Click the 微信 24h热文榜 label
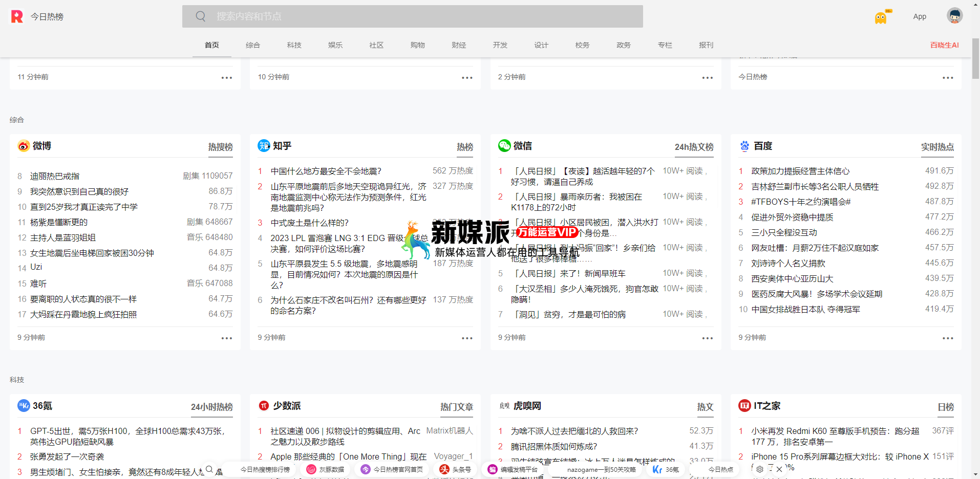The image size is (980, 479). point(694,147)
